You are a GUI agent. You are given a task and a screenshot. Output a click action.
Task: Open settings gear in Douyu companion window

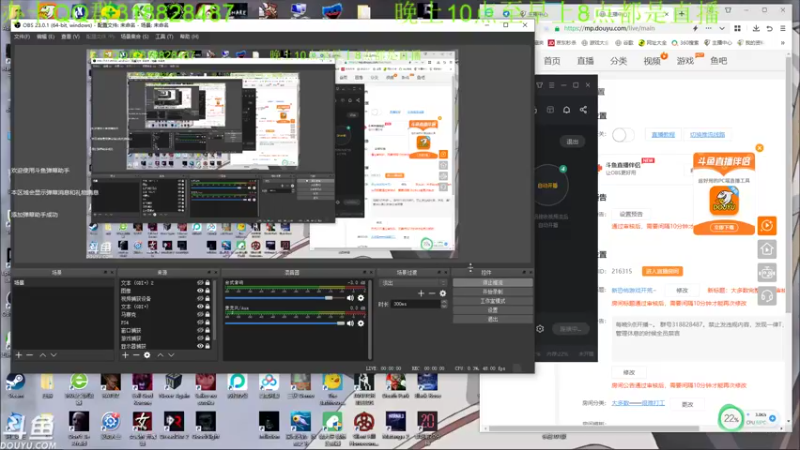click(540, 329)
